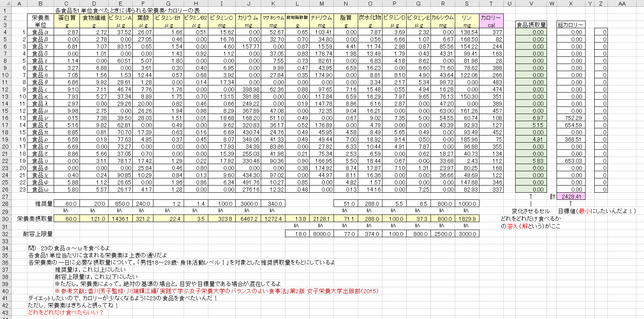Select the cell showing 368.51

pos(571,139)
